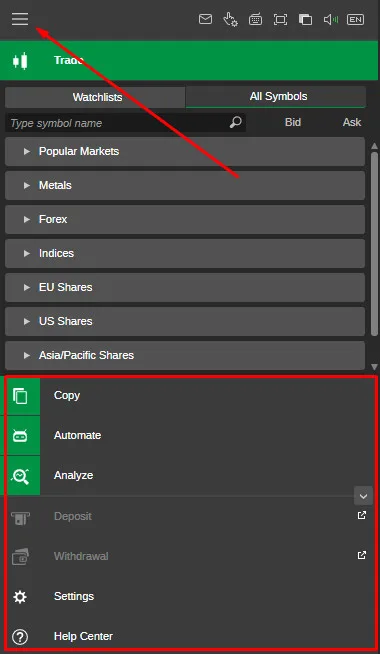This screenshot has width=380, height=654.
Task: Change language via EN icon
Action: pyautogui.click(x=355, y=20)
